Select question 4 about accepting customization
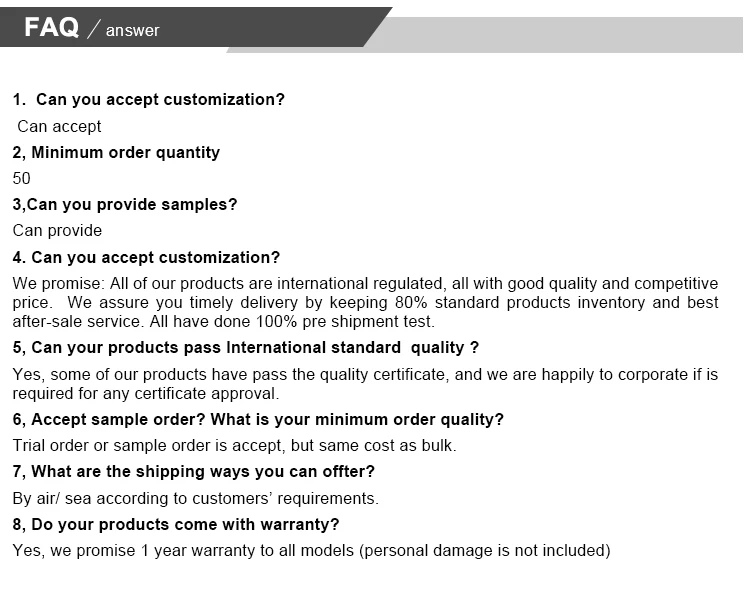Image resolution: width=750 pixels, height=606 pixels. coord(146,257)
